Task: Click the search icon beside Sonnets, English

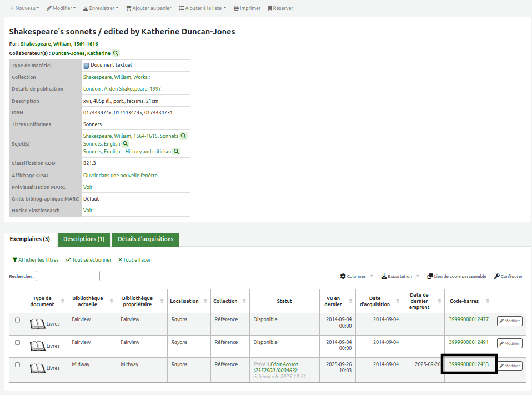Action: [126, 143]
